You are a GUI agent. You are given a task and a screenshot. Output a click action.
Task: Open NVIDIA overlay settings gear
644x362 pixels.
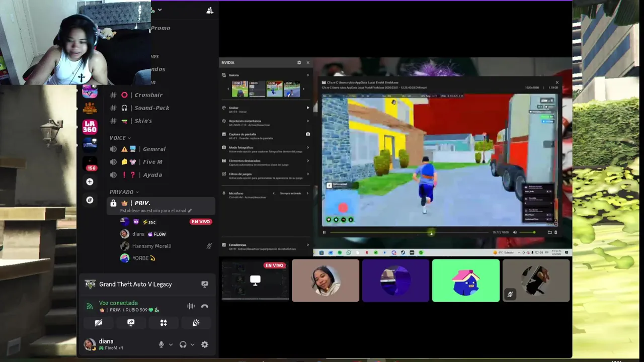coord(299,62)
